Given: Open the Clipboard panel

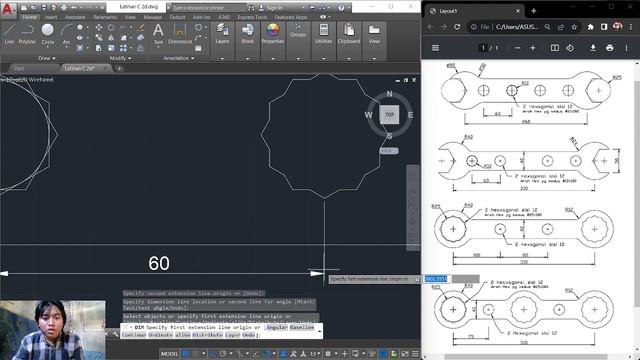Looking at the screenshot, I should [x=349, y=33].
